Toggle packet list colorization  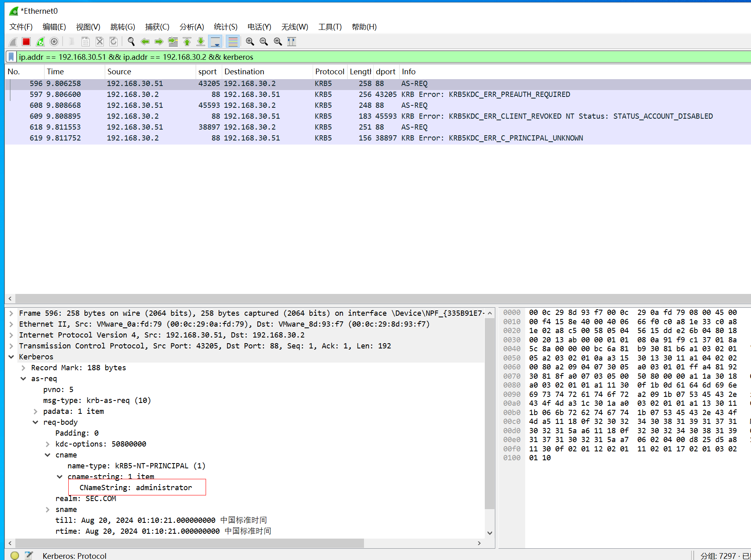233,42
